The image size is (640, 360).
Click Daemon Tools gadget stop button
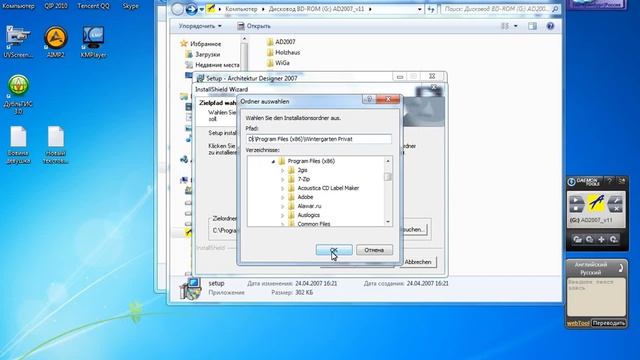pyautogui.click(x=576, y=209)
